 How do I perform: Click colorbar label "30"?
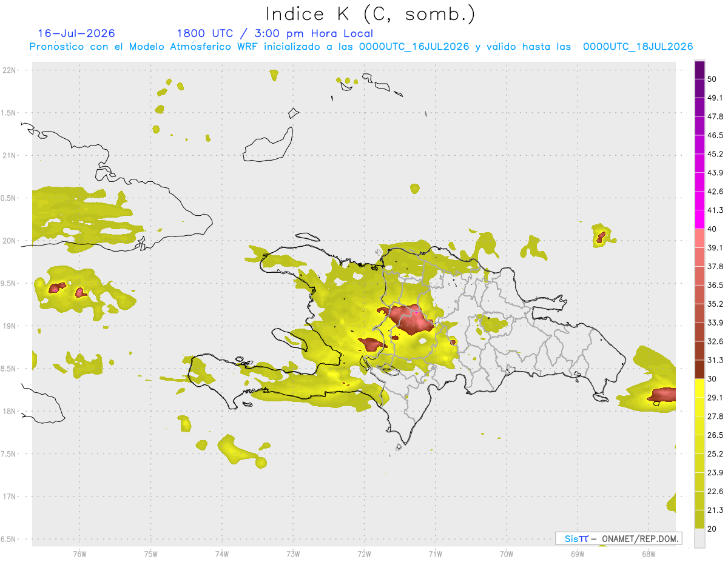(712, 378)
